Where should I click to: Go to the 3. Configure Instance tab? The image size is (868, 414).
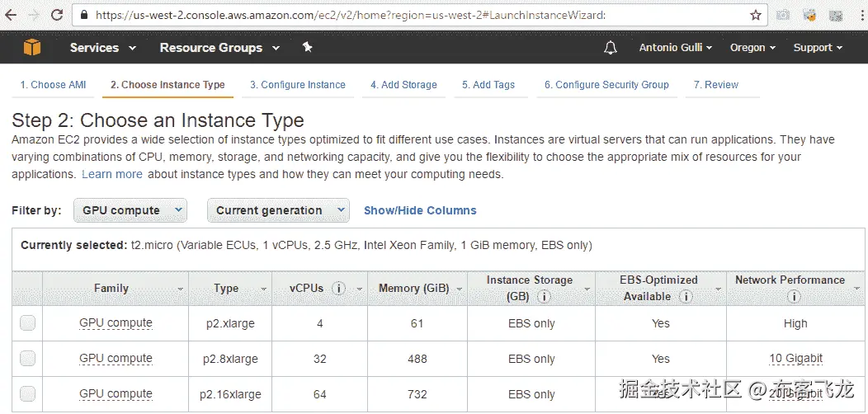pyautogui.click(x=298, y=85)
